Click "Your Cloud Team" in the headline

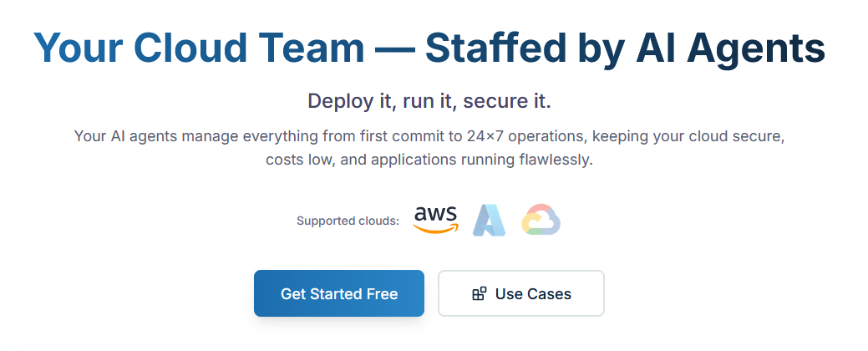pyautogui.click(x=199, y=48)
